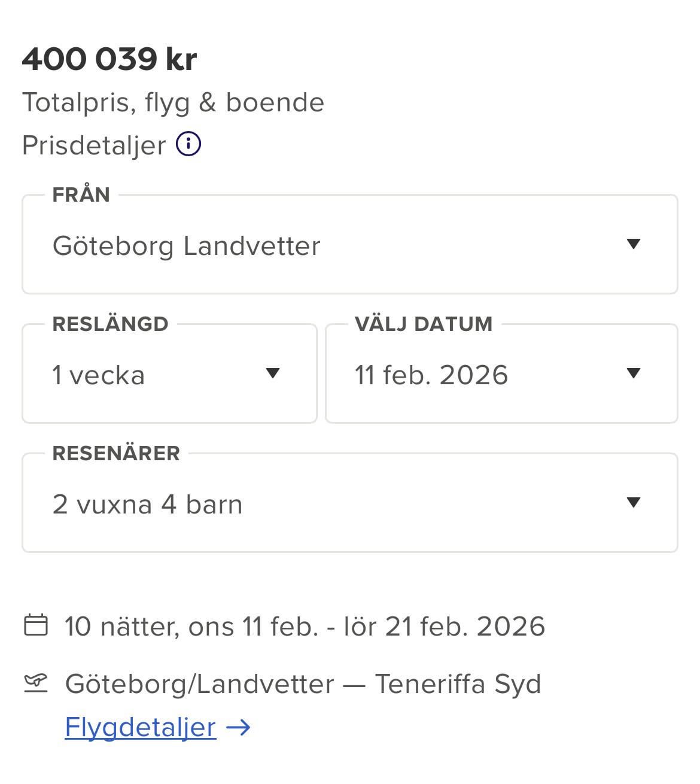Open the 11 feb. 2026 date dropdown

pyautogui.click(x=500, y=375)
